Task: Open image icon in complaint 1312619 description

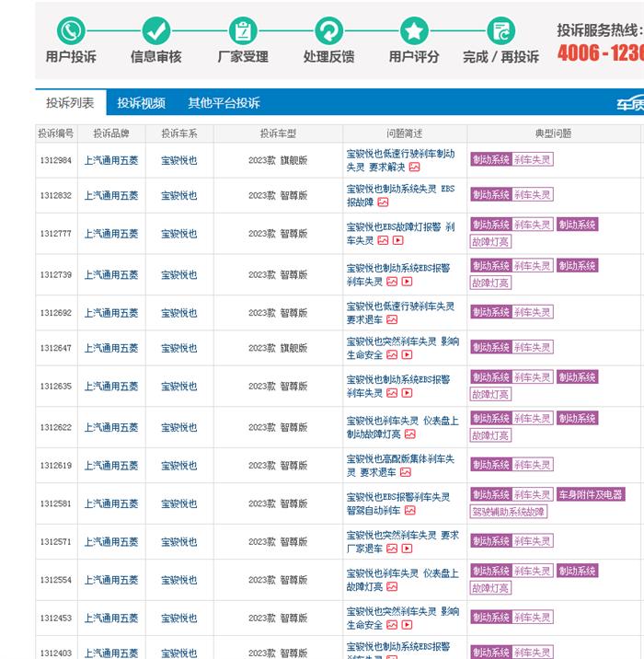Action: [x=406, y=472]
